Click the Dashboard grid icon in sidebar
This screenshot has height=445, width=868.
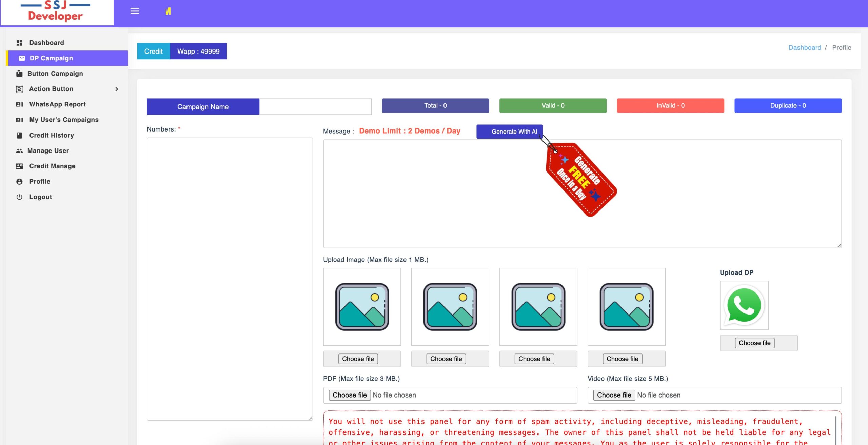(20, 42)
